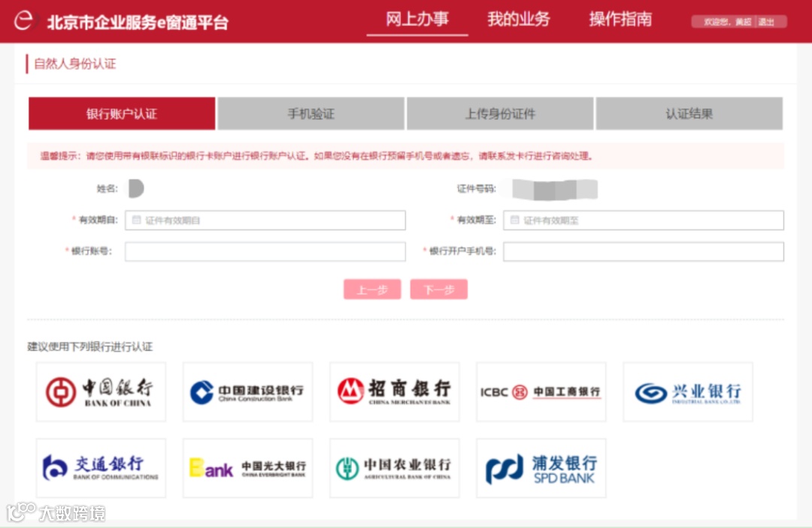Screen dimensions: 812x528
Task: Select the 手机验证 step tab
Action: pos(311,114)
